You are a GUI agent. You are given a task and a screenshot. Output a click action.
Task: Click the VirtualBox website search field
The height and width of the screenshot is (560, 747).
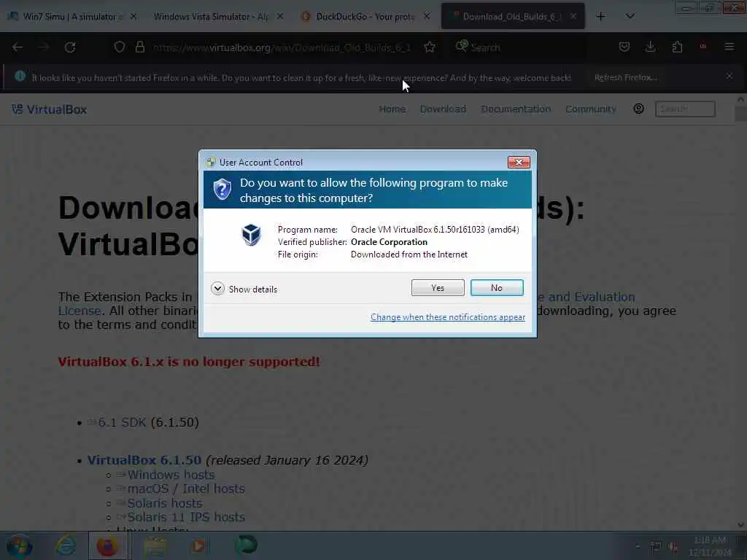pyautogui.click(x=685, y=109)
